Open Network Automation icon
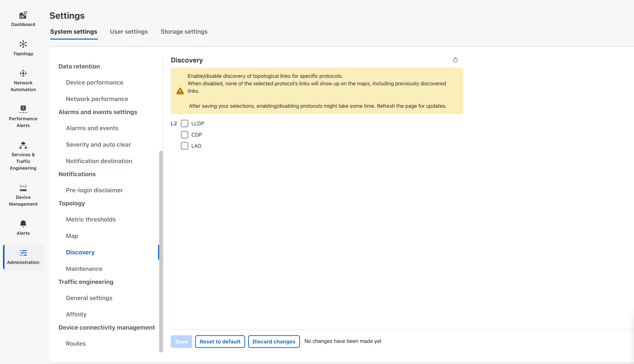This screenshot has height=364, width=634. pos(23,73)
